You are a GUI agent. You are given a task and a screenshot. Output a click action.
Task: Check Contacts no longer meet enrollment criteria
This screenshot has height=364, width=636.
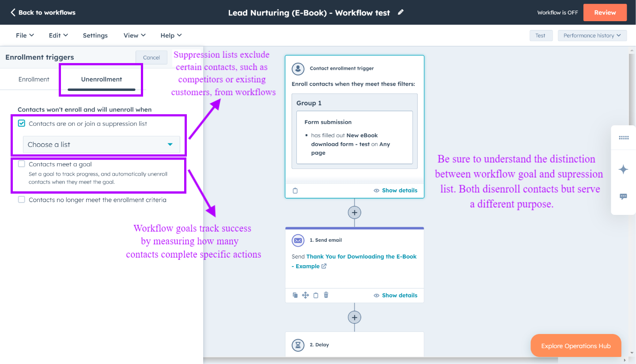point(22,199)
